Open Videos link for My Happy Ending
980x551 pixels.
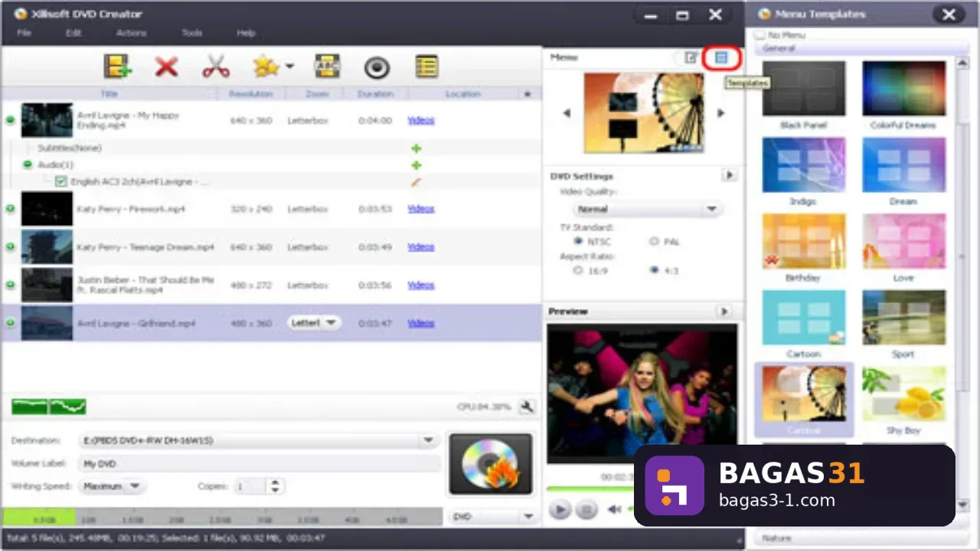click(x=421, y=120)
